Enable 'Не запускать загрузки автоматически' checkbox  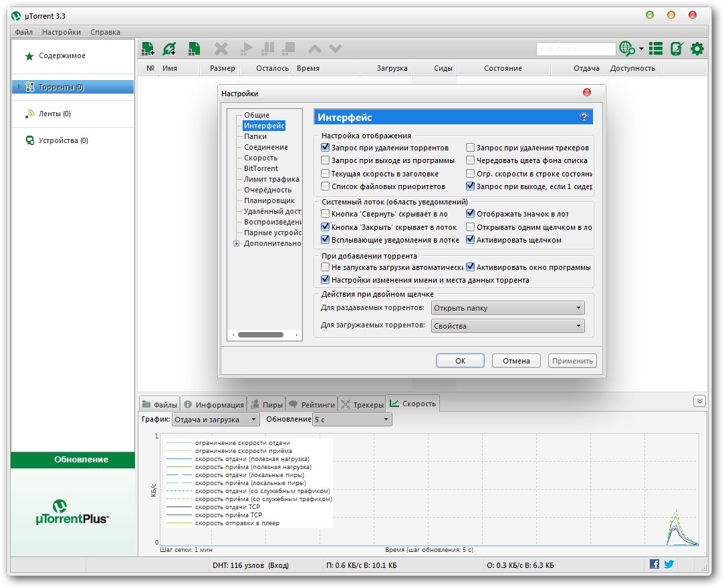coord(325,267)
